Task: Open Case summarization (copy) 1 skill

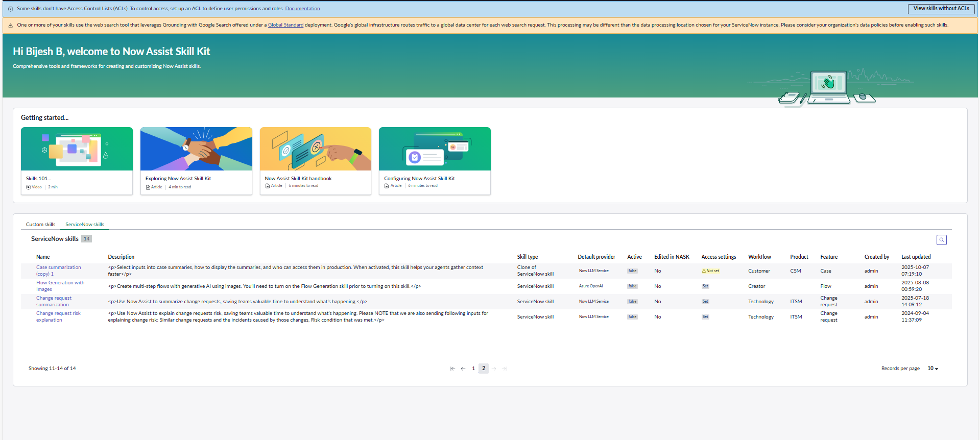Action: click(x=58, y=271)
